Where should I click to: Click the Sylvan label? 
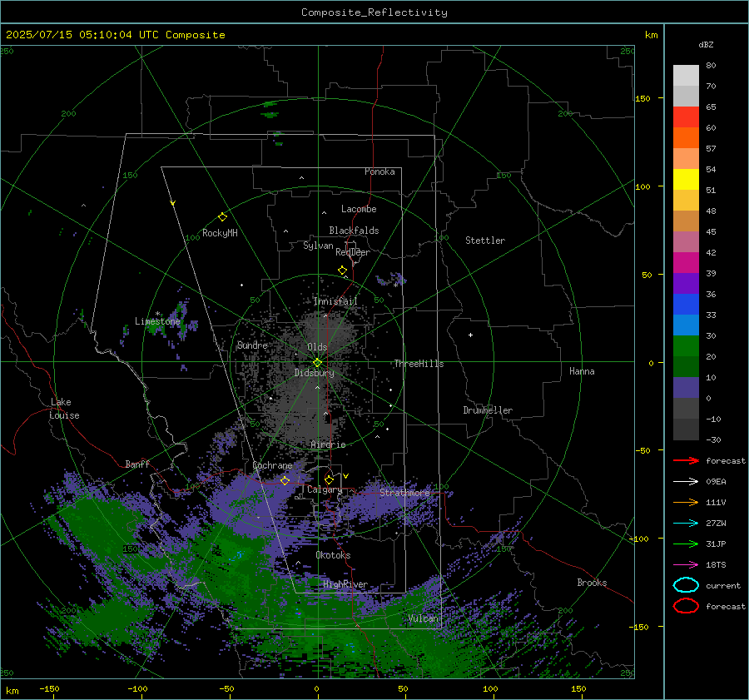coord(318,246)
